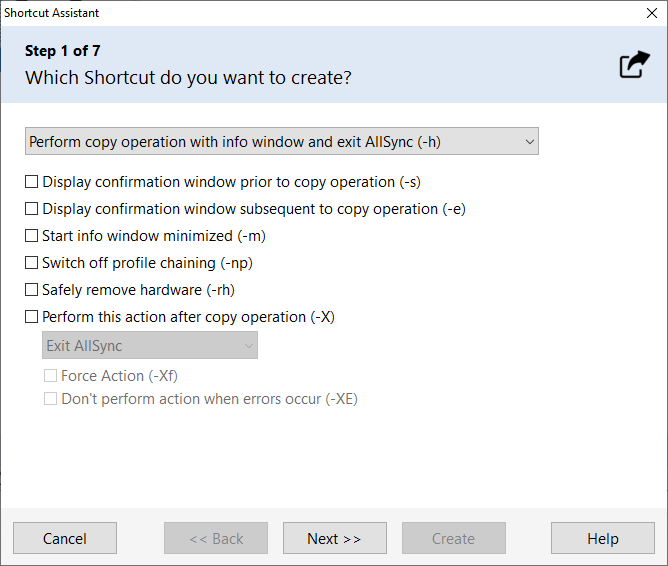Screen dimensions: 668x566
Task: Expand the Exit AllSync action dropdown
Action: [x=150, y=346]
